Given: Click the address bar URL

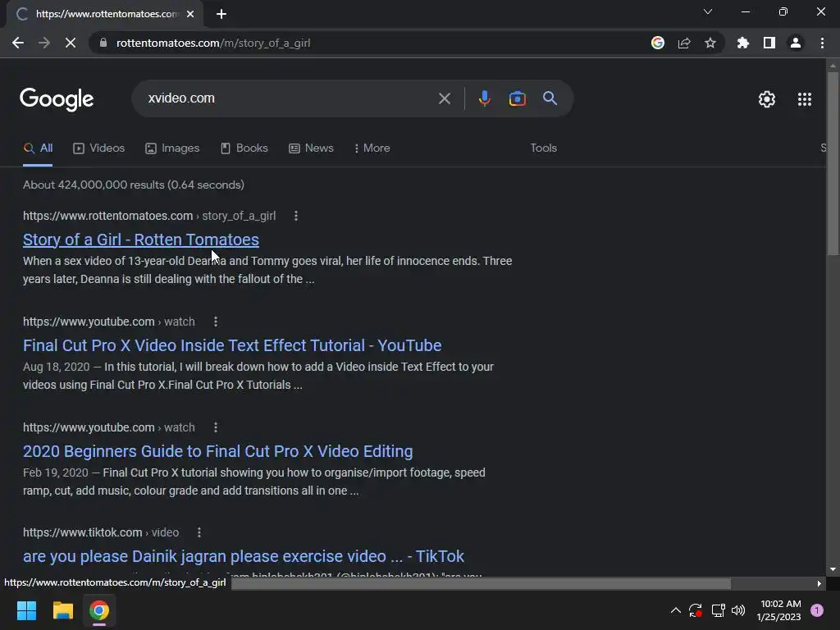Looking at the screenshot, I should pyautogui.click(x=213, y=43).
